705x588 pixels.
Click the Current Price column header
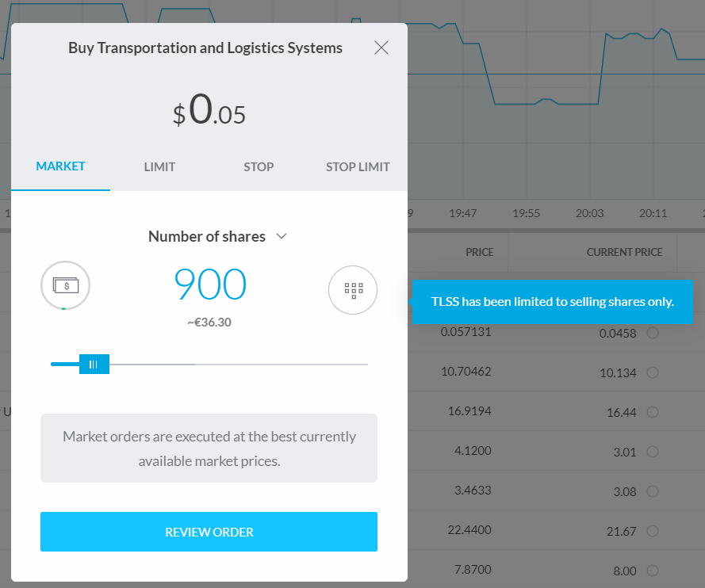point(624,252)
